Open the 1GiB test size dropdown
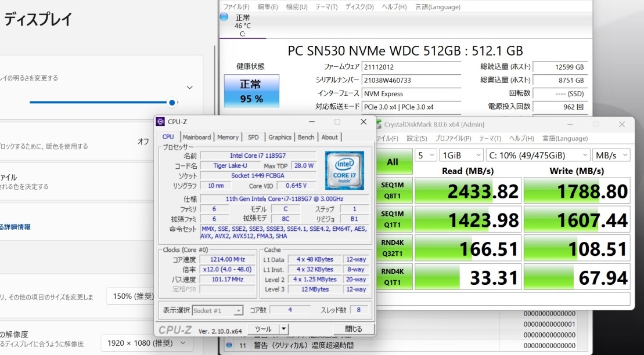This screenshot has width=644, height=355. pyautogui.click(x=461, y=155)
